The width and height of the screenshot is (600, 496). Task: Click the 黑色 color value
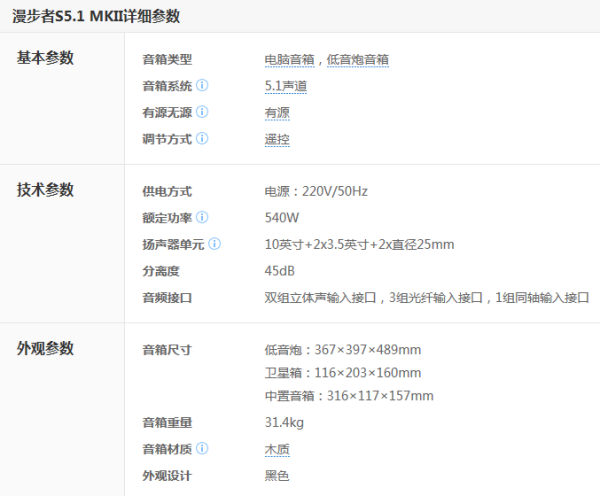277,476
